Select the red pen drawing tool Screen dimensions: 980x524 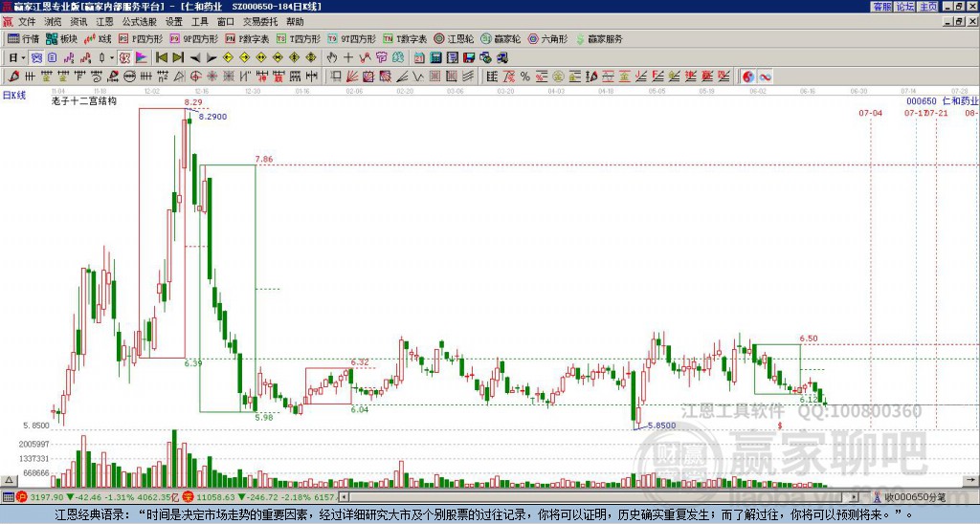pos(13,76)
